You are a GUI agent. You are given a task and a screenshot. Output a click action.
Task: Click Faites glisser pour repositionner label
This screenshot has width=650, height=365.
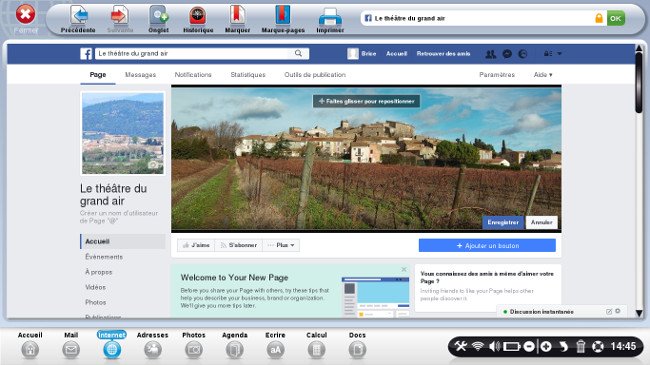[x=366, y=101]
